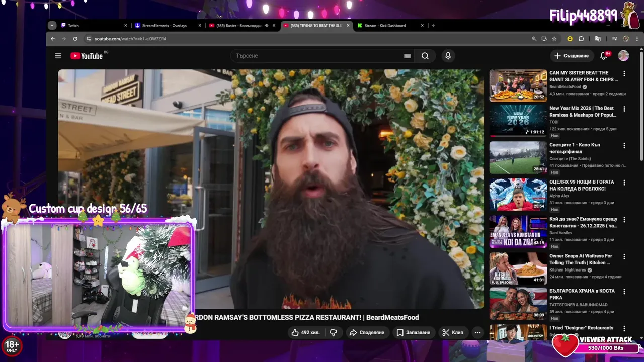This screenshot has height=362, width=644.
Task: Open Kitchen Nightmares episode thumbnail
Action: pyautogui.click(x=518, y=268)
